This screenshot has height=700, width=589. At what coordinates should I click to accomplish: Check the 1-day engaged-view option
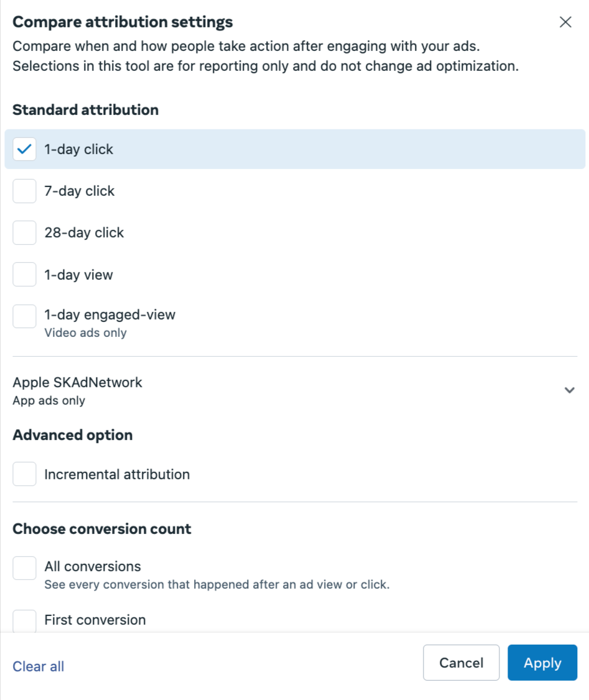[x=24, y=316]
